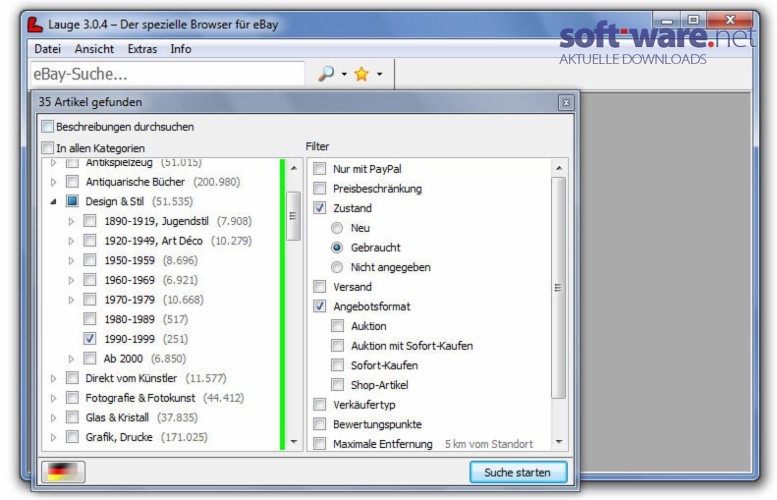
Task: Click the German flag button
Action: click(63, 472)
